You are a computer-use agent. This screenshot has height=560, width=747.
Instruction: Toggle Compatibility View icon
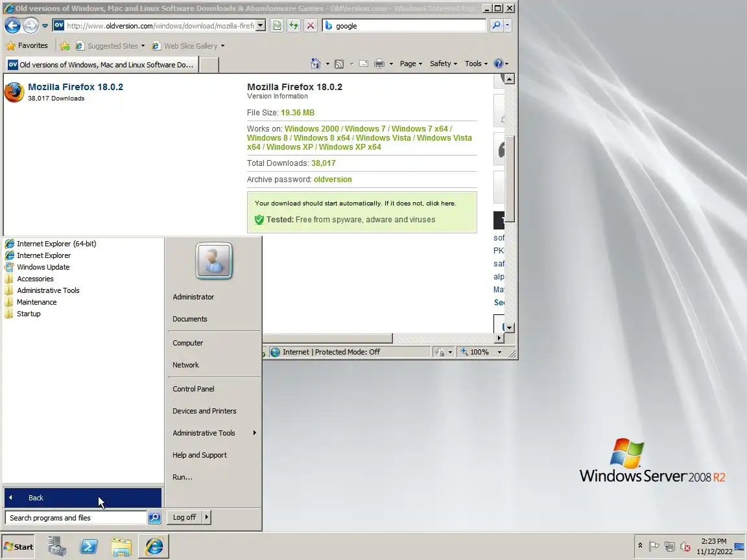tap(277, 26)
